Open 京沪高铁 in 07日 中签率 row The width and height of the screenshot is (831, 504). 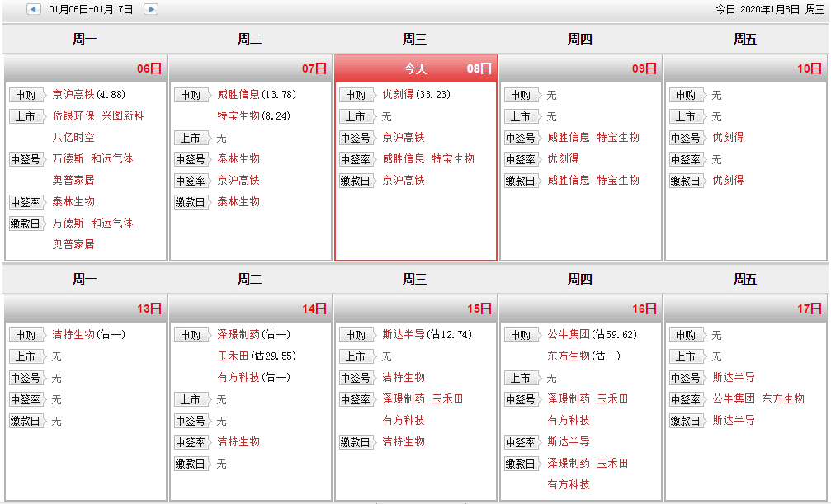(238, 180)
